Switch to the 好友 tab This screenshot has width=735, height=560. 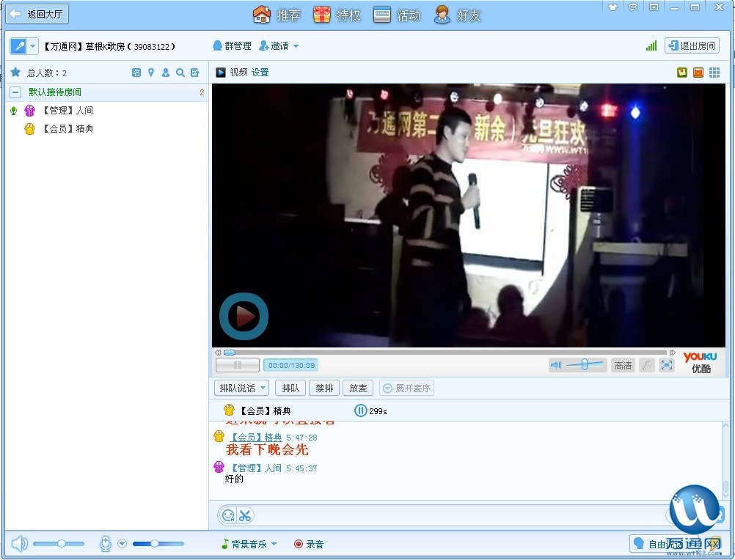point(458,15)
